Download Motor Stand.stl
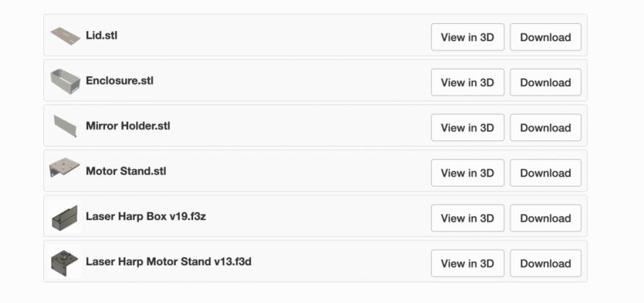644x303 pixels. coord(546,173)
